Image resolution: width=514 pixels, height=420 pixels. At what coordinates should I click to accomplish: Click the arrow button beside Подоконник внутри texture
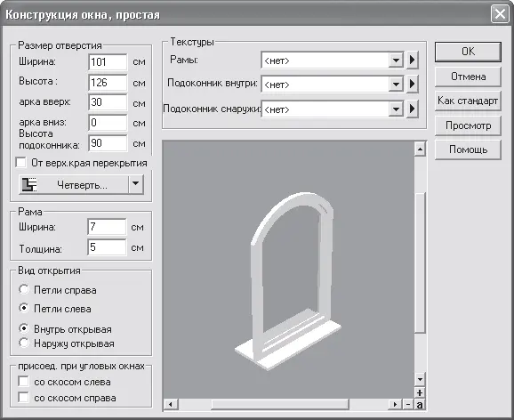tap(412, 85)
